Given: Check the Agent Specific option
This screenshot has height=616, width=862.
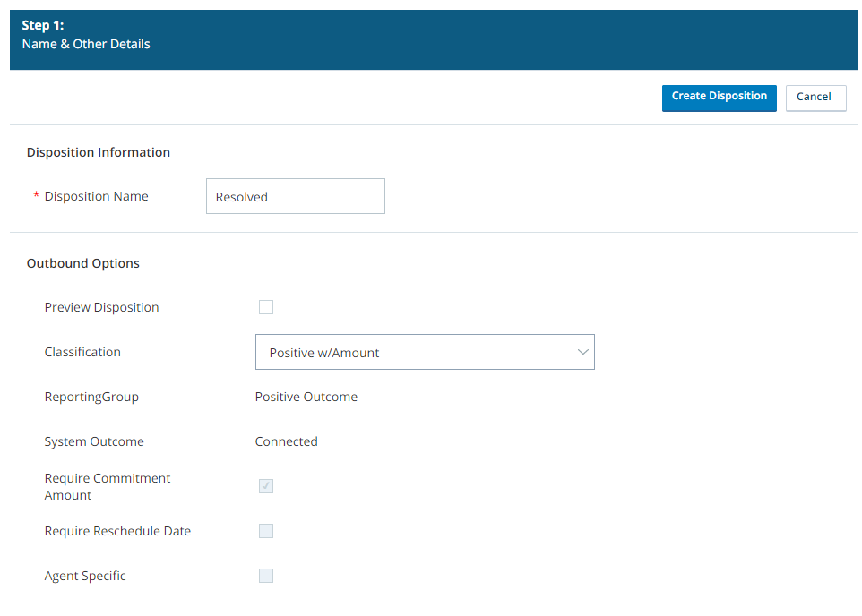Looking at the screenshot, I should (265, 575).
